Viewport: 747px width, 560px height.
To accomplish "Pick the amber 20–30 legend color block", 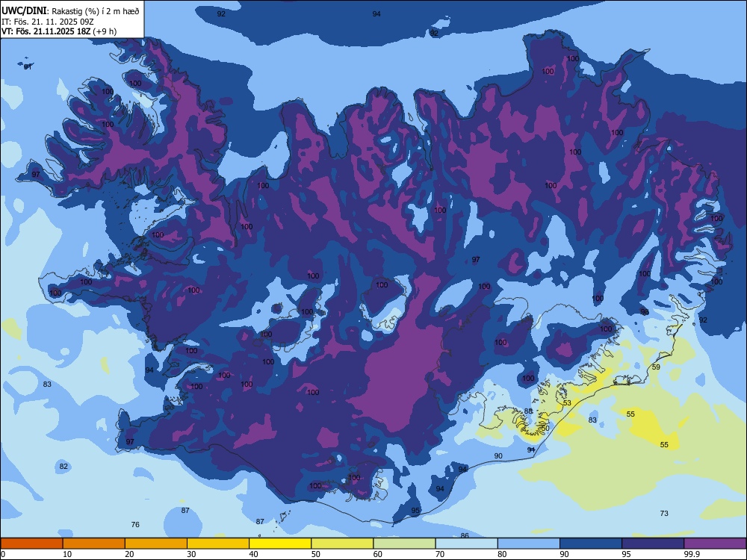I will click(x=156, y=544).
